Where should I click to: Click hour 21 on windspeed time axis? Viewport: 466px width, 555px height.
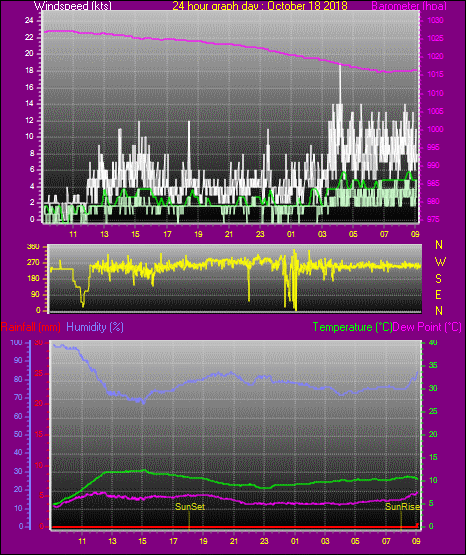229,234
